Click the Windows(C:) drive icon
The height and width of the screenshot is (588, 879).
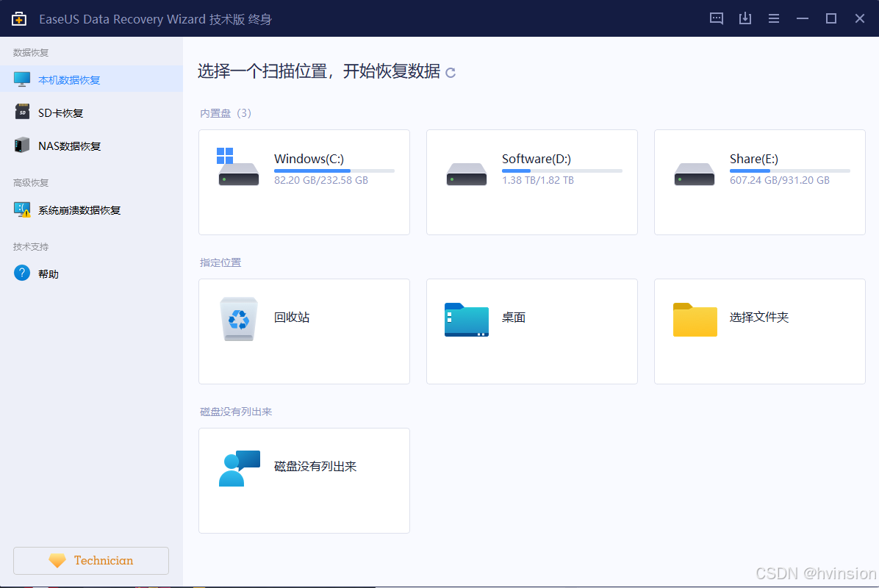coord(238,167)
